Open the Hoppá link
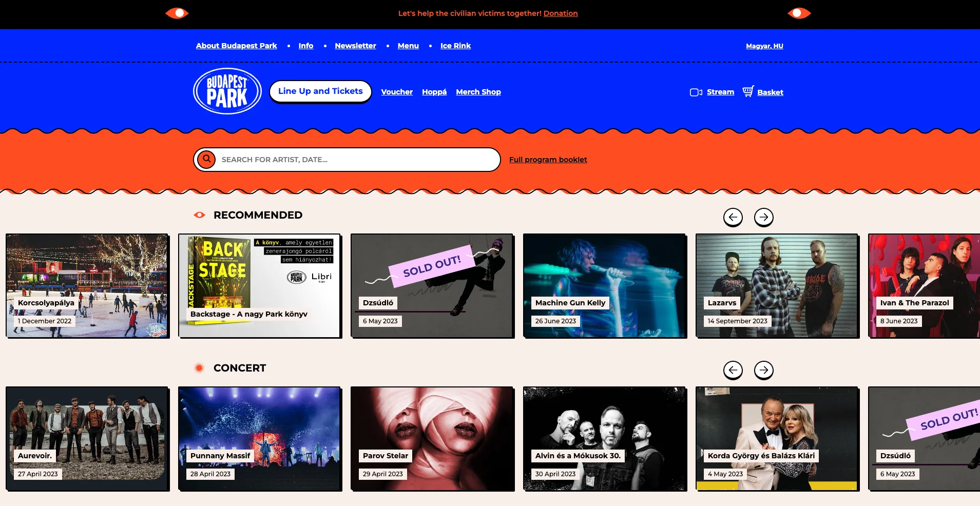Screen dimensions: 980x506 coord(434,92)
